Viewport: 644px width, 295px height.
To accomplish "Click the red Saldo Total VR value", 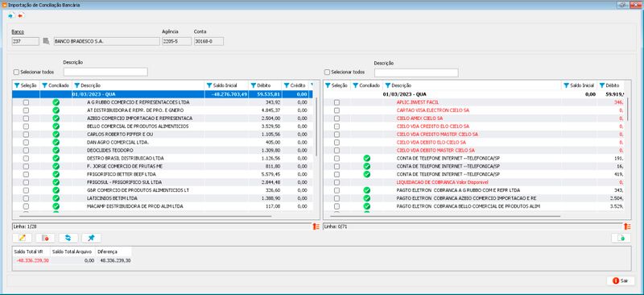I will [x=32, y=260].
